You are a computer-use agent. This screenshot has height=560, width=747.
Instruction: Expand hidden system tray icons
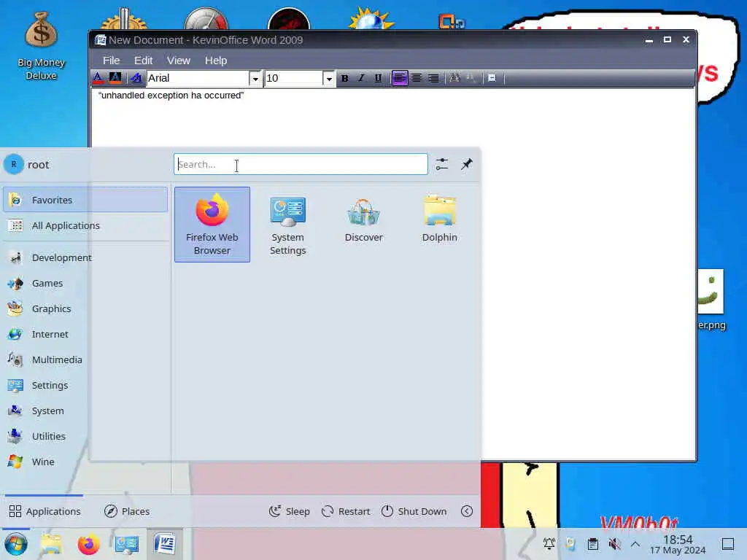635,543
